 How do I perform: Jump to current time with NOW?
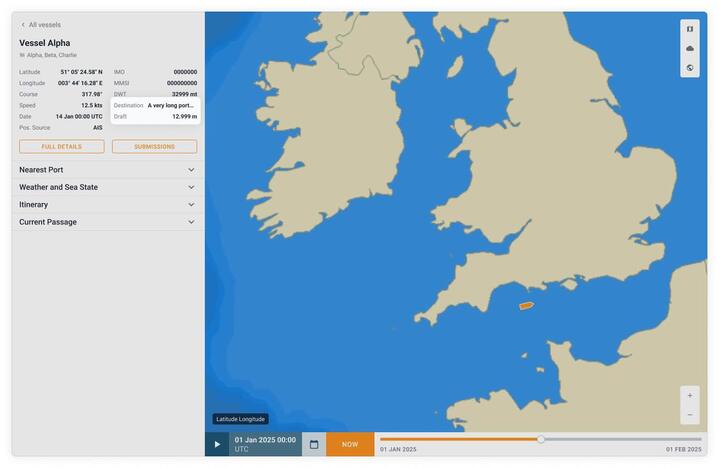(350, 444)
